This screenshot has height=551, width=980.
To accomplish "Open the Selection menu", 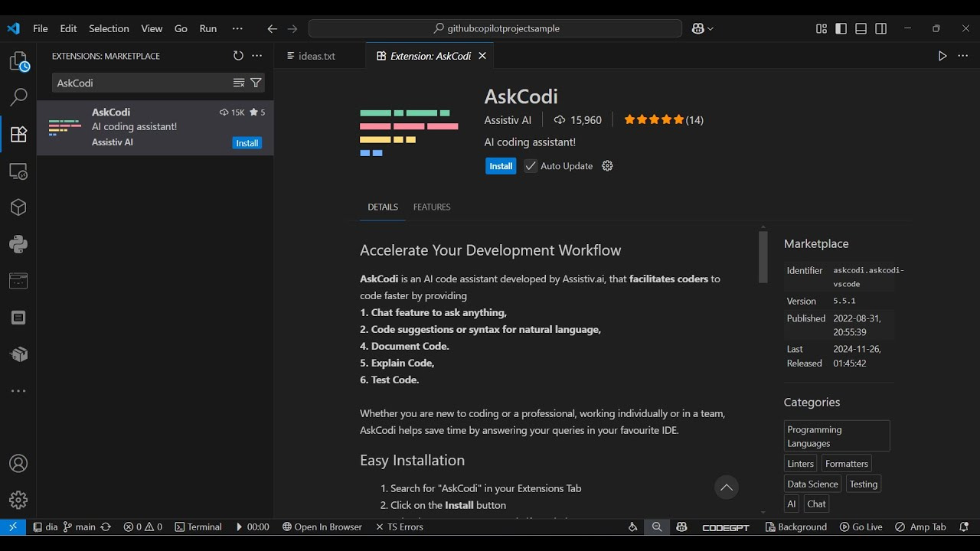I will (109, 28).
